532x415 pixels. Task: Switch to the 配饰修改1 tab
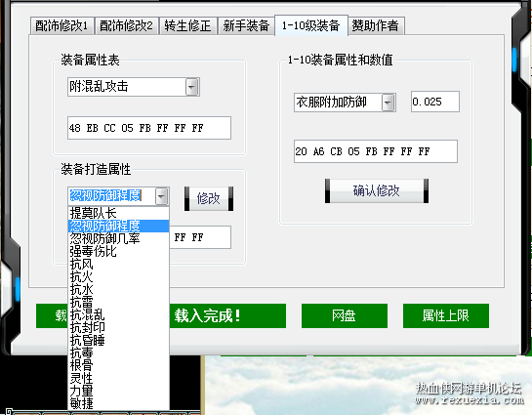click(x=61, y=25)
